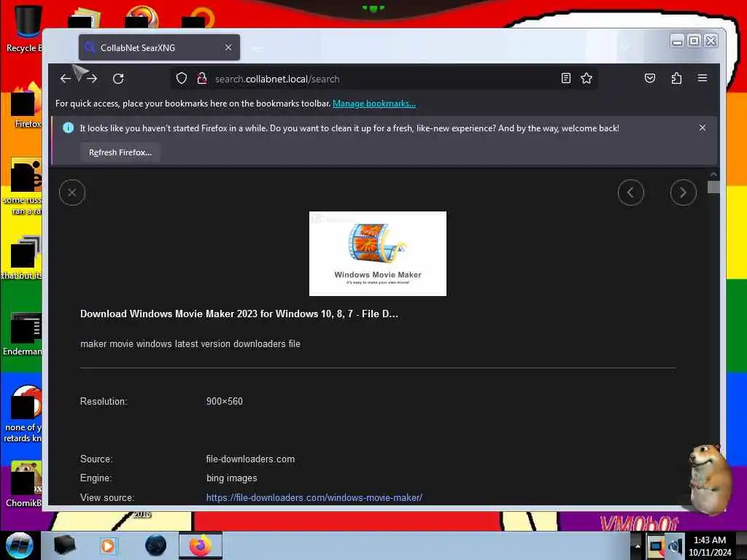747x560 pixels.
Task: Toggle reader view icon
Action: pyautogui.click(x=565, y=79)
